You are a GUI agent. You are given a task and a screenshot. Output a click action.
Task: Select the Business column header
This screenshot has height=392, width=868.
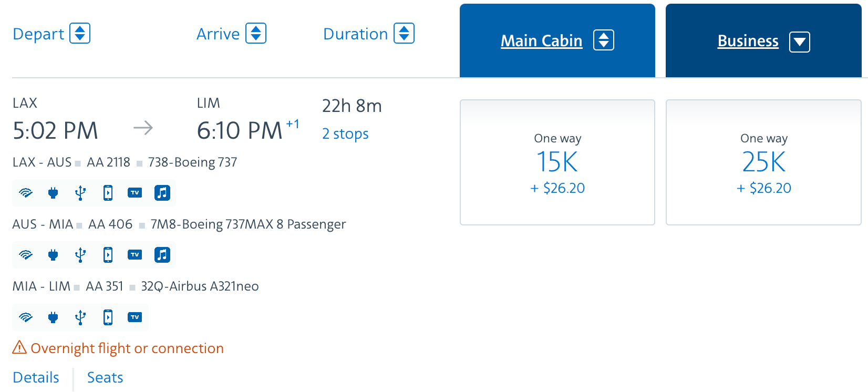pos(748,40)
